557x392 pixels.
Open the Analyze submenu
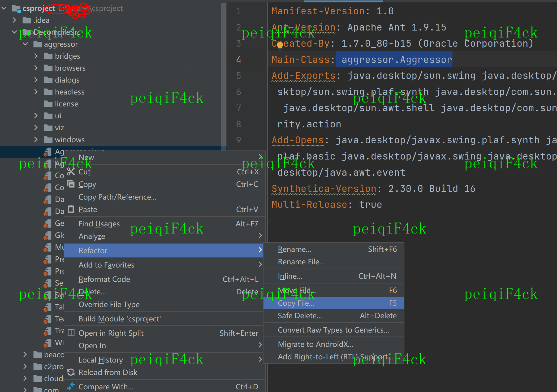[165, 236]
